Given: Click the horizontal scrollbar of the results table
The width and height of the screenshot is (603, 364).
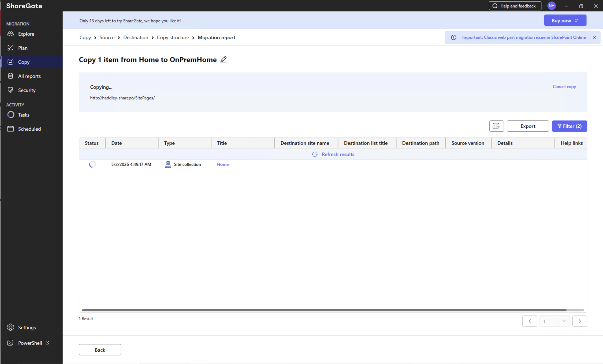Looking at the screenshot, I should [324, 310].
